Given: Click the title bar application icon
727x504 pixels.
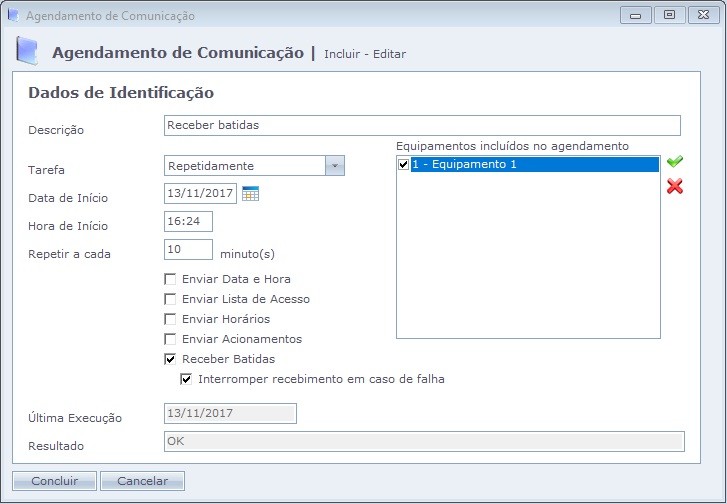Looking at the screenshot, I should coord(13,16).
